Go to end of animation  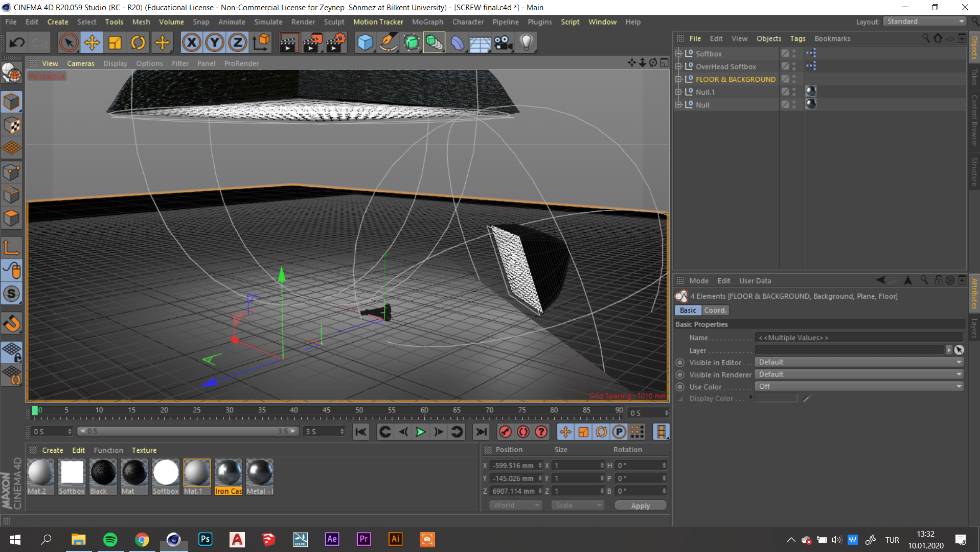(481, 432)
